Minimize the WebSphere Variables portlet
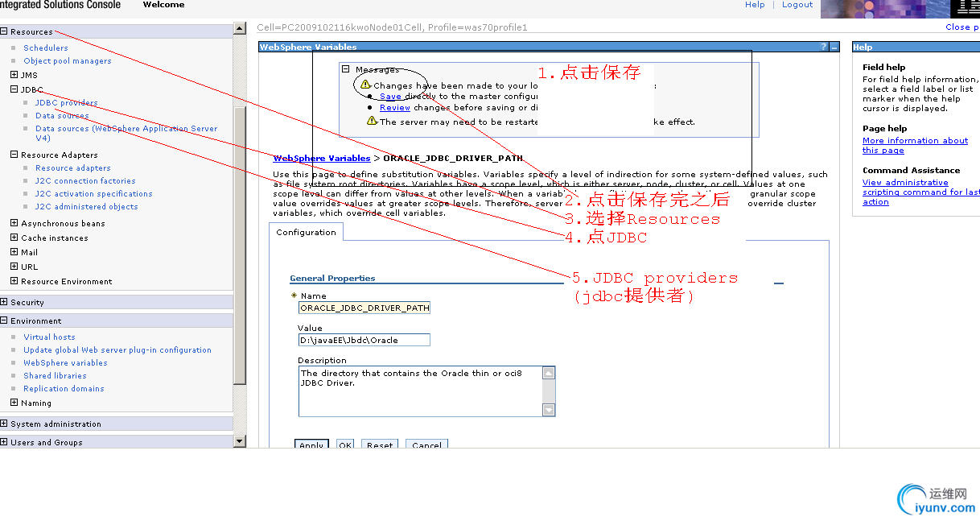980x521 pixels. click(x=834, y=48)
